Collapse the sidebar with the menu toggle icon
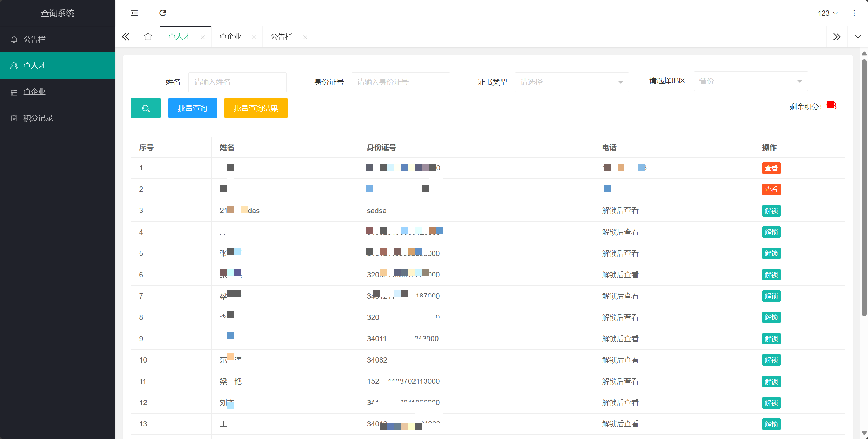 134,13
